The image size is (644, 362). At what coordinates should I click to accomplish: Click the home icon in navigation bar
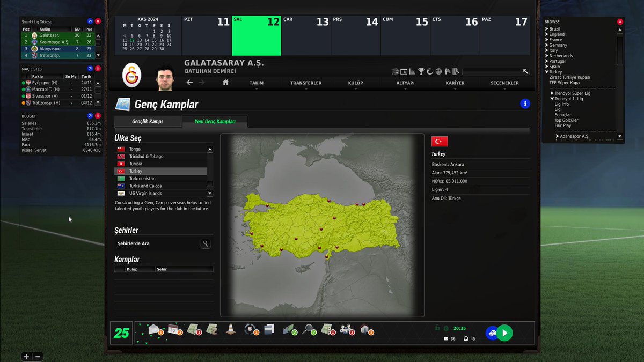point(225,83)
